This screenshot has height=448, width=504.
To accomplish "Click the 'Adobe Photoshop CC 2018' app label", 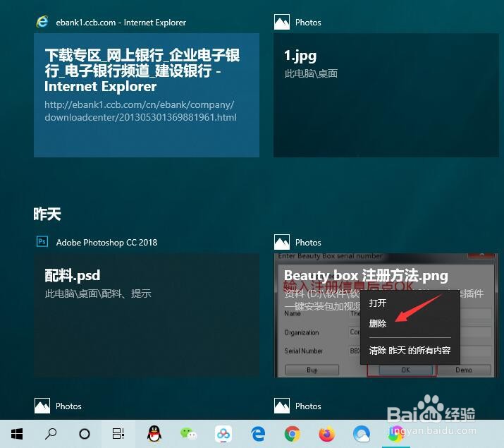I will [106, 243].
